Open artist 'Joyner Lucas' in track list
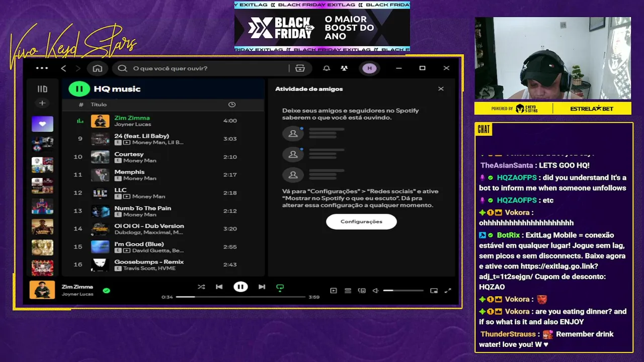This screenshot has height=362, width=644. tap(132, 124)
